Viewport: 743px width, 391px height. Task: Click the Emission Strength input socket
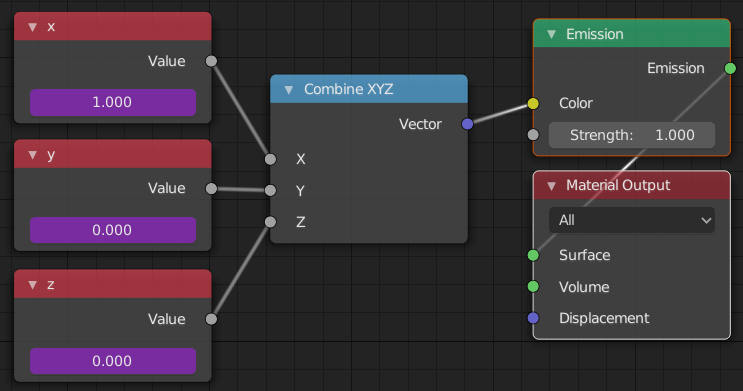tap(533, 135)
